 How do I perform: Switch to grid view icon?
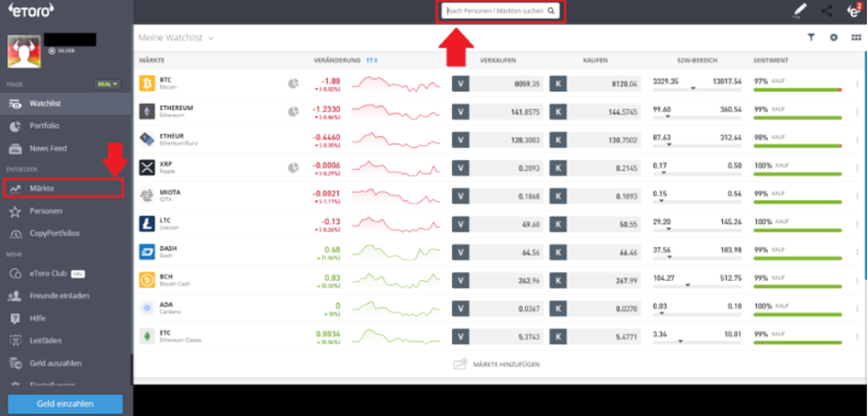(x=856, y=38)
